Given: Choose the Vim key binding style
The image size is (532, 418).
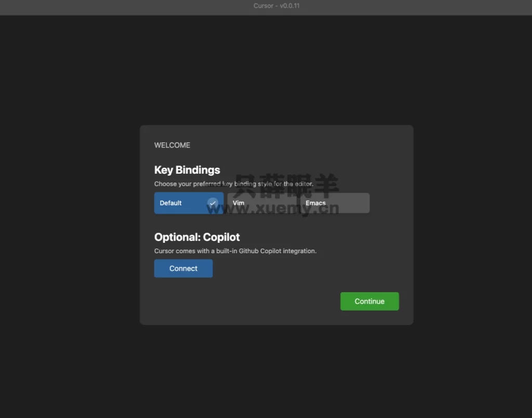Looking at the screenshot, I should 262,203.
